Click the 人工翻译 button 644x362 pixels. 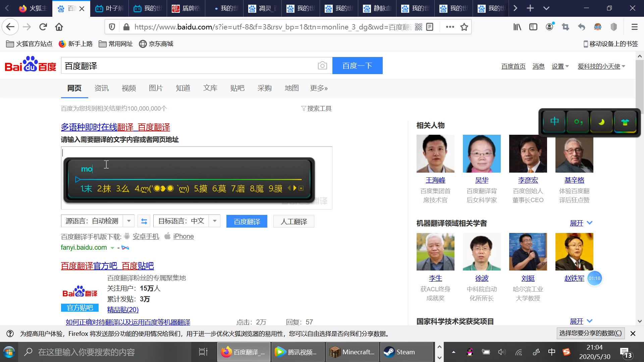pos(294,221)
